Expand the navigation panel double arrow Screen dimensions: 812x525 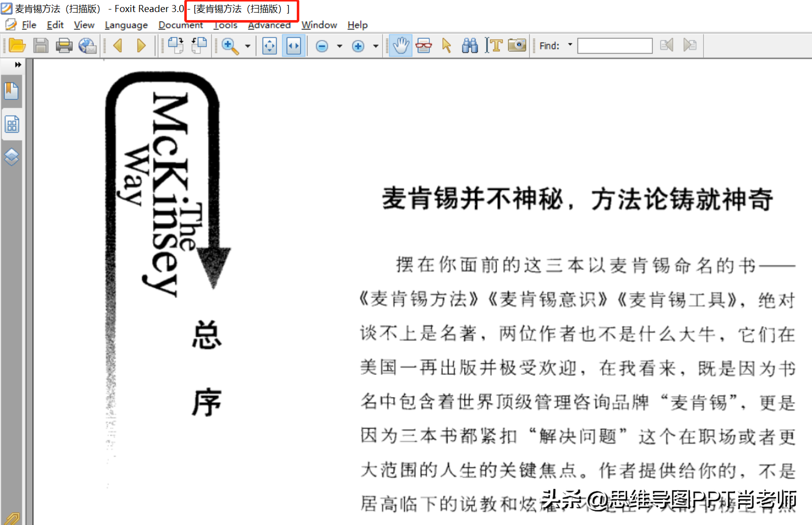click(18, 65)
